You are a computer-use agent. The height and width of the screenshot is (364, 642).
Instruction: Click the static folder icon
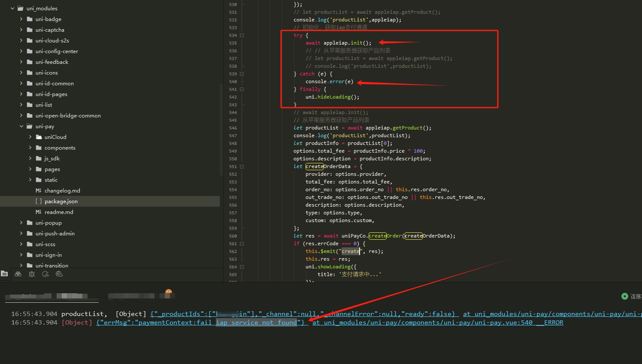point(39,180)
